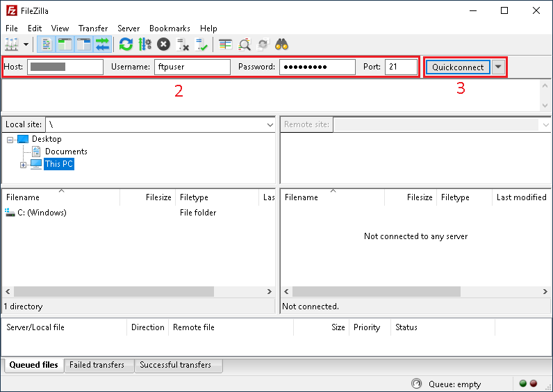Click message log scroll down arrow

545,106
